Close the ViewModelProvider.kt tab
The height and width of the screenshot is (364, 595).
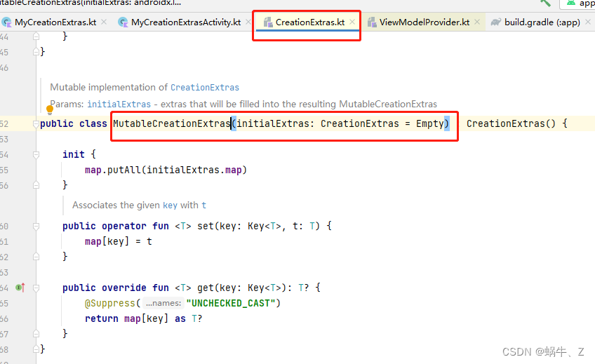pos(477,22)
